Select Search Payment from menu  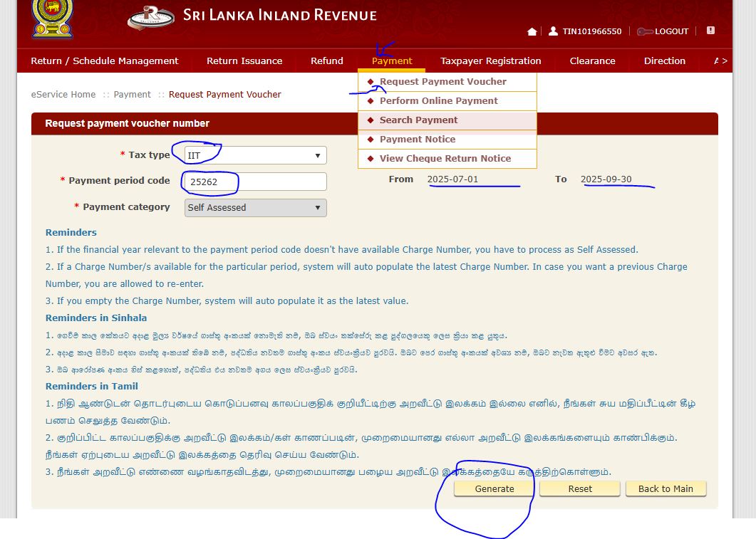coord(418,120)
